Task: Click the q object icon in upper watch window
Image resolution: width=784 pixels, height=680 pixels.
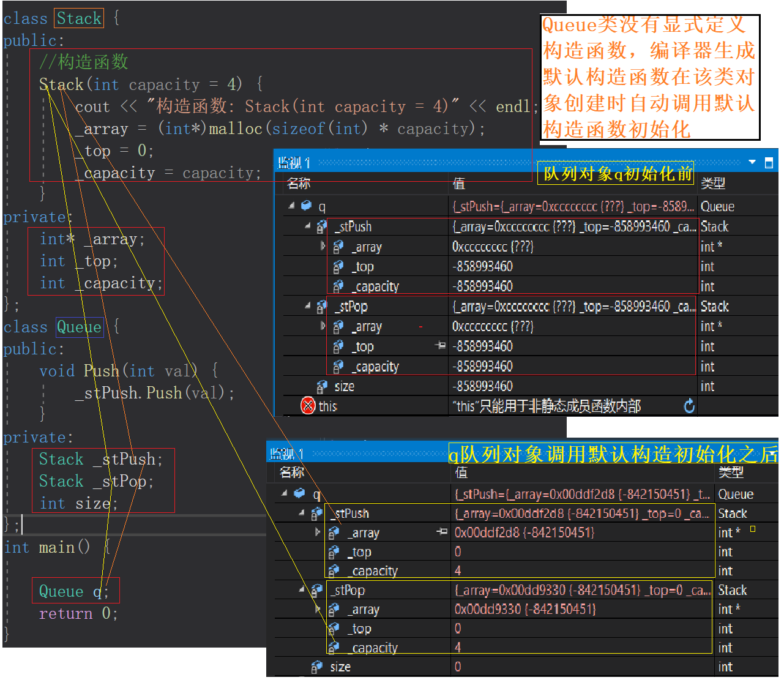Action: pyautogui.click(x=306, y=206)
